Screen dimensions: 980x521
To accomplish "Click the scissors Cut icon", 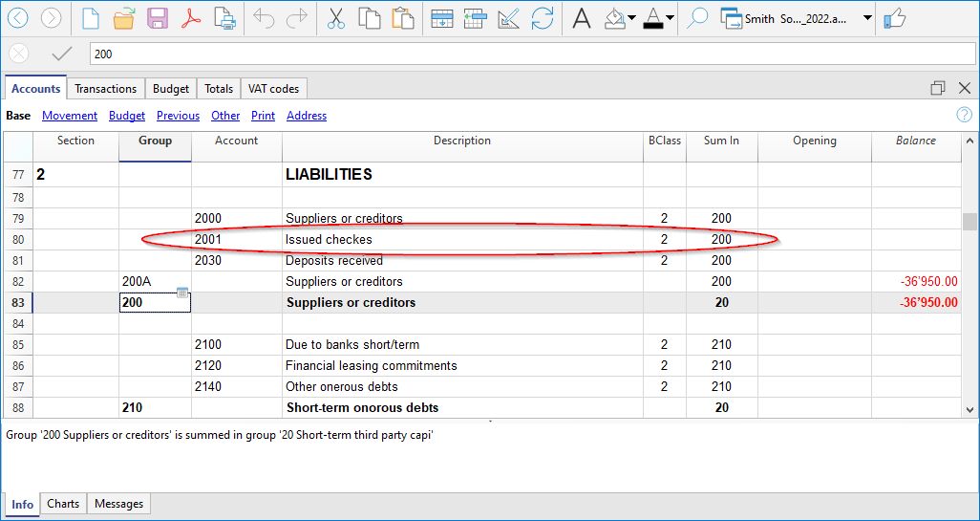I will pos(335,18).
